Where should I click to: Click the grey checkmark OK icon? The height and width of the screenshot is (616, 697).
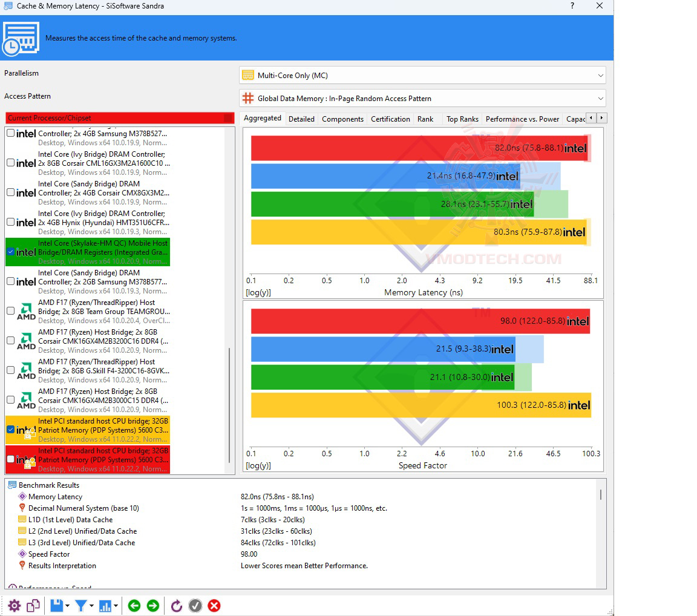pyautogui.click(x=195, y=605)
